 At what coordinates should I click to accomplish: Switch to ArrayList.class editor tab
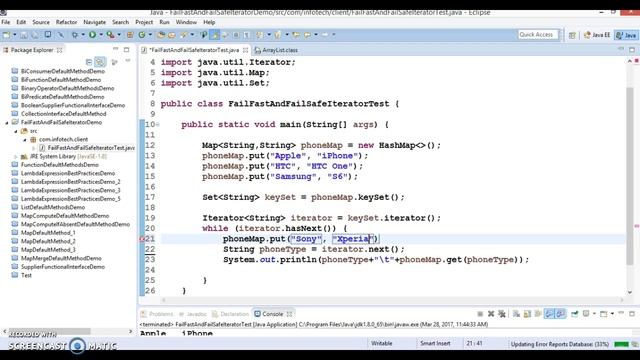[276, 50]
